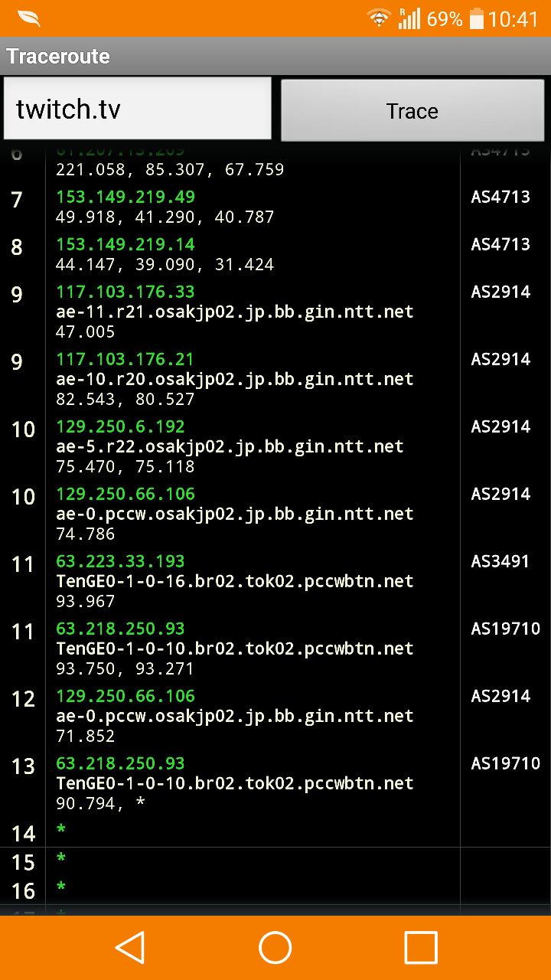Tap latency values 221.058, 85.307, 67.759
This screenshot has height=980, width=551.
[x=170, y=170]
